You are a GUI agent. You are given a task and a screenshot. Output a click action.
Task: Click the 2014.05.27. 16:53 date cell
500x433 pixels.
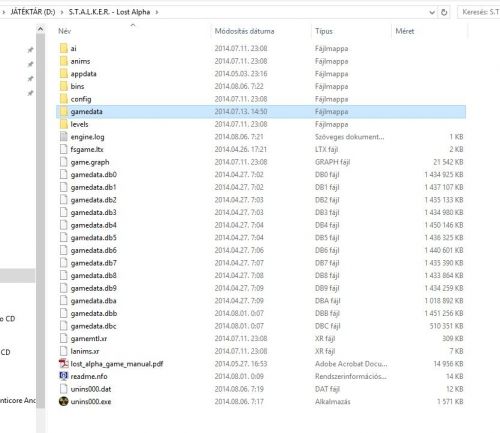point(241,364)
